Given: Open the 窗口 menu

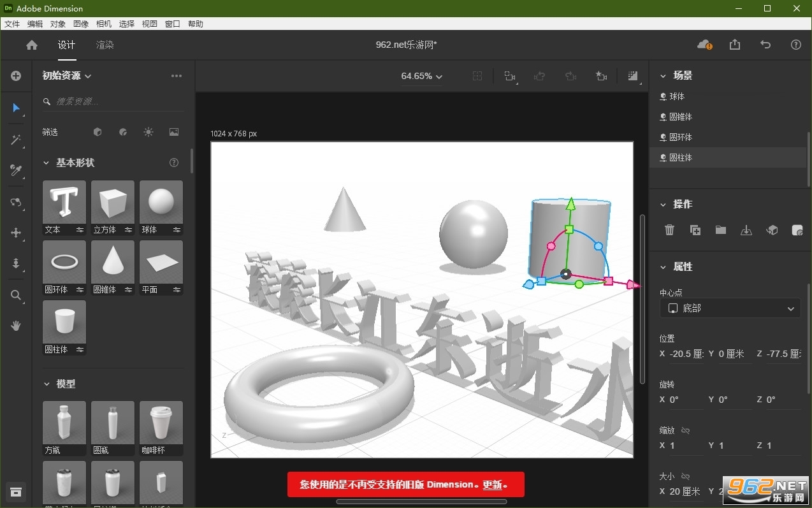Looking at the screenshot, I should click(173, 24).
